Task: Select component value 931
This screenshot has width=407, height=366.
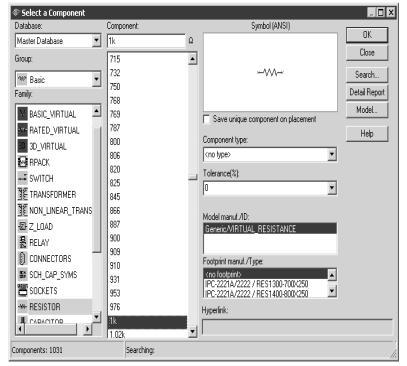Action: coord(115,279)
